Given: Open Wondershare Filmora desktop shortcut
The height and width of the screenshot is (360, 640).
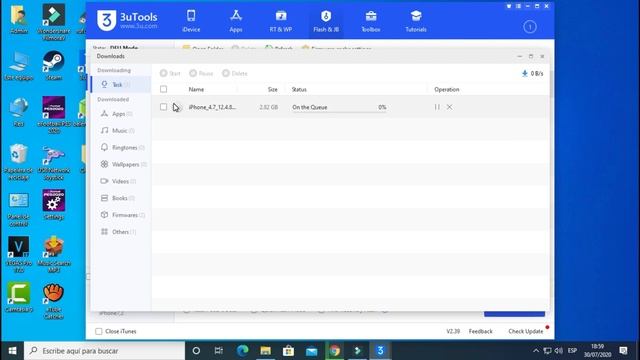Looking at the screenshot, I should pyautogui.click(x=53, y=22).
